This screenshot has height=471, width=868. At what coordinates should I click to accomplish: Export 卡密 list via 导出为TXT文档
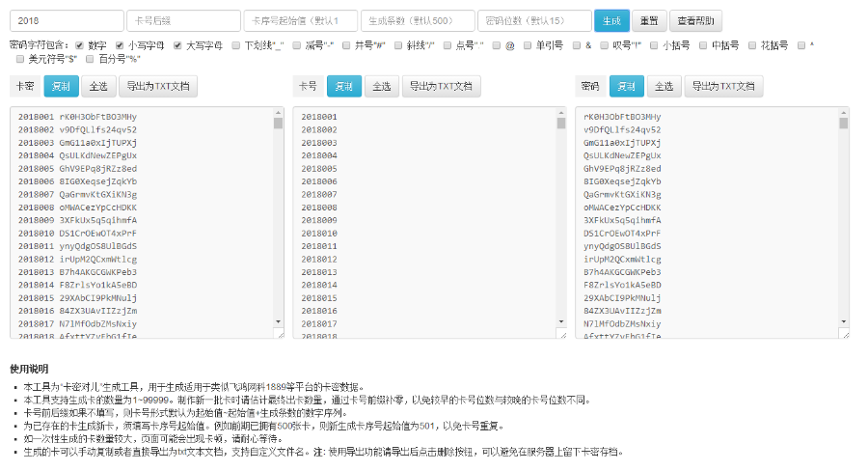(158, 87)
